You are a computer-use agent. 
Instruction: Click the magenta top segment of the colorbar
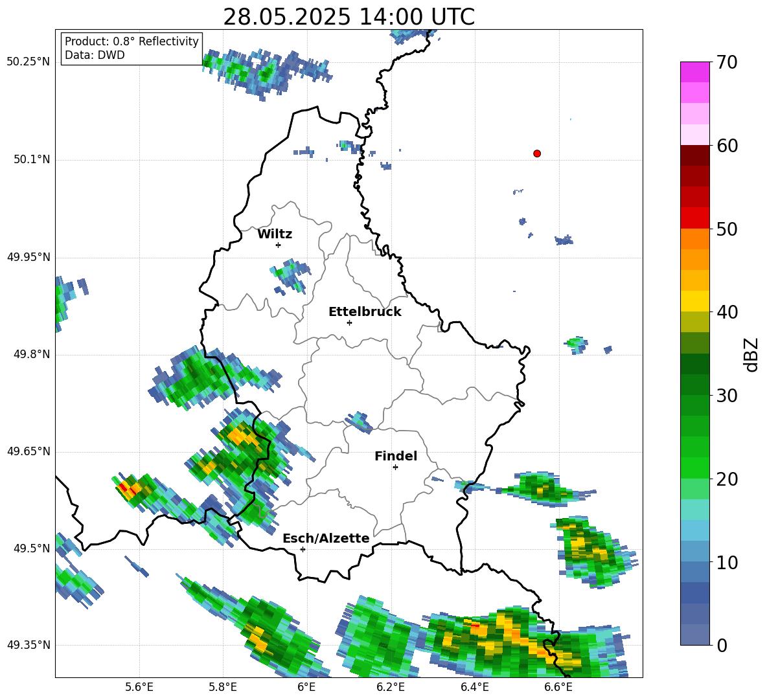pyautogui.click(x=694, y=73)
